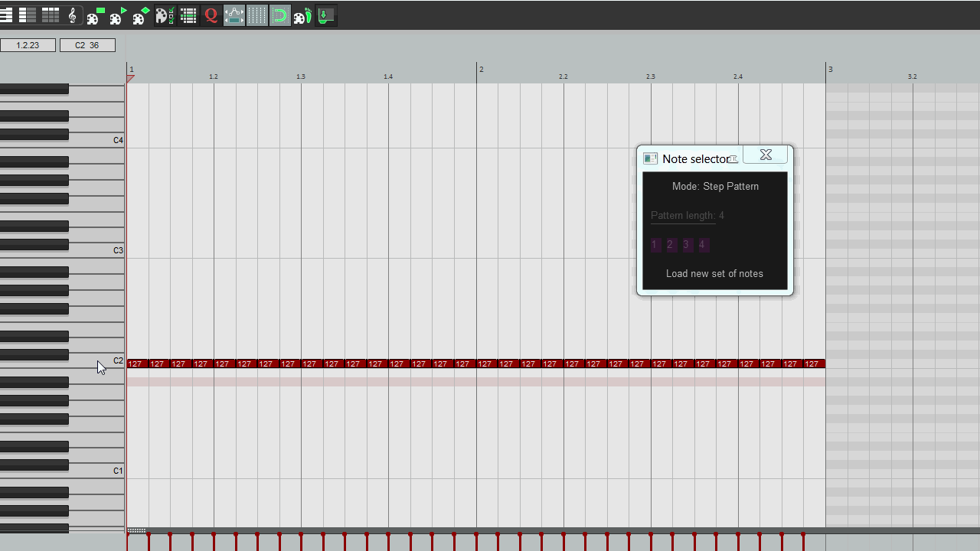Click measure 3 on the ruler
This screenshot has height=551, width=980.
click(x=830, y=70)
